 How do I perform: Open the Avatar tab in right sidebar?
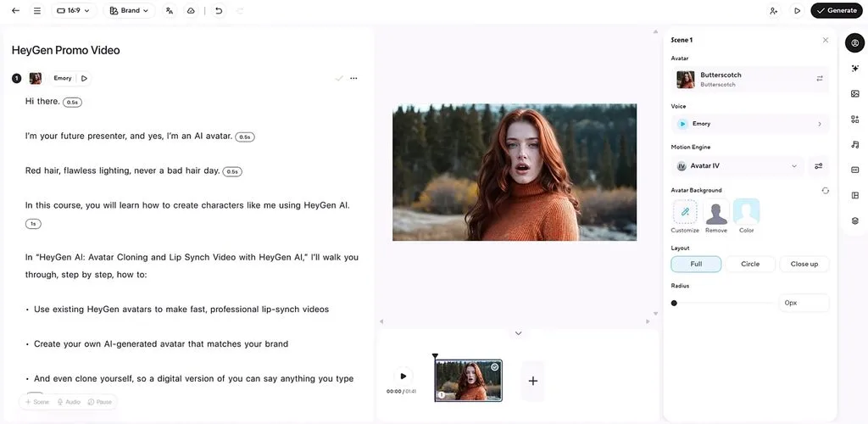coord(854,42)
